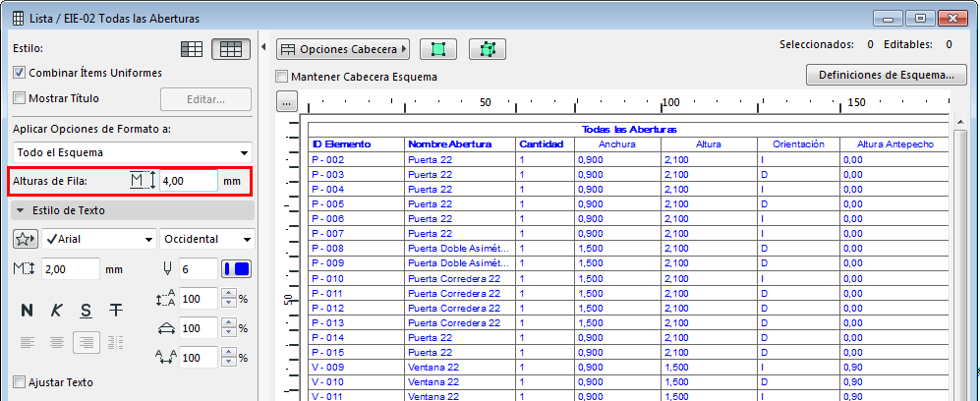
Task: Open Opciones Cabecera dropdown button
Action: [x=343, y=49]
